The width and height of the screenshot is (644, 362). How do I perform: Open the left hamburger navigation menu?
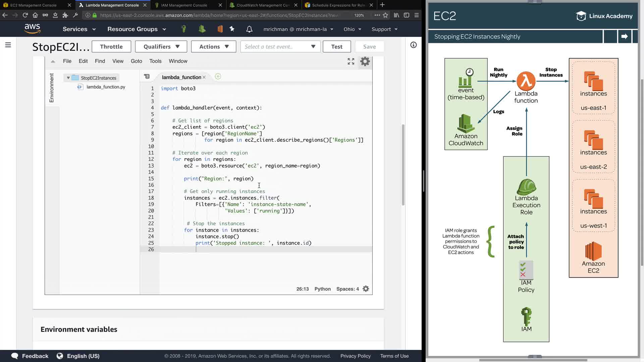tap(8, 45)
